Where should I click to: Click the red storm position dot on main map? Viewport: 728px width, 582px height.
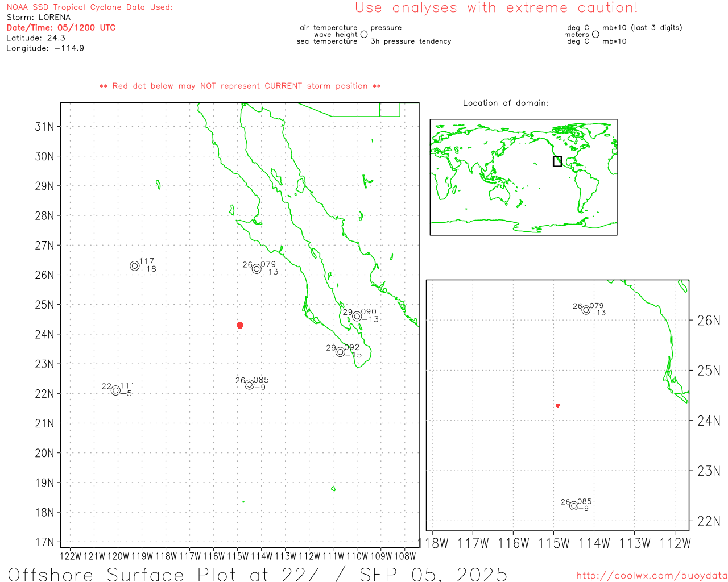click(240, 325)
